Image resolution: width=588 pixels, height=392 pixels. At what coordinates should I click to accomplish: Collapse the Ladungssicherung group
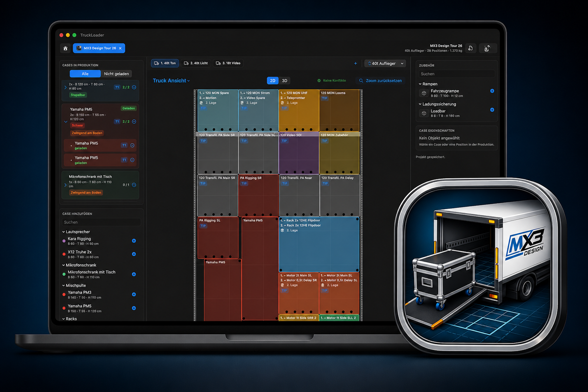click(x=420, y=104)
